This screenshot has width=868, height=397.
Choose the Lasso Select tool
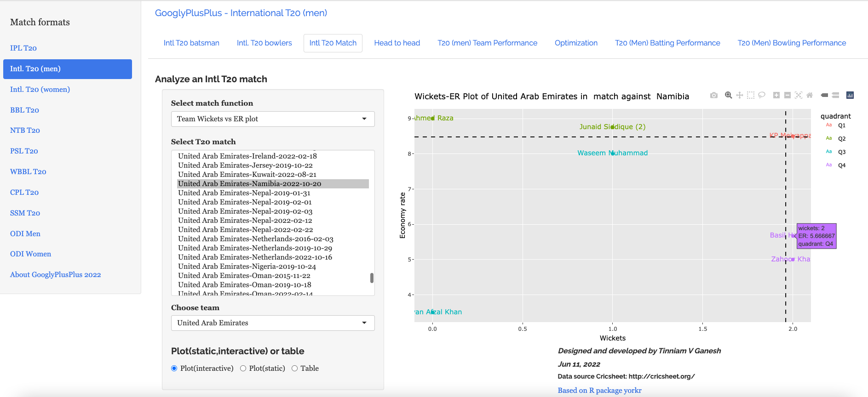pyautogui.click(x=762, y=95)
